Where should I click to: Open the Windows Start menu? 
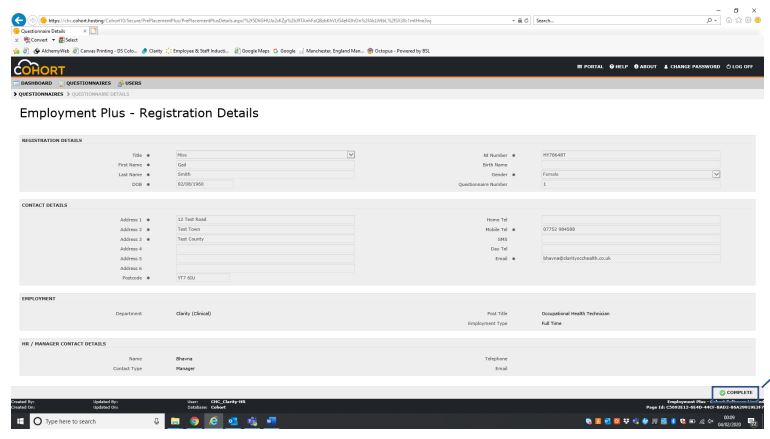21,421
